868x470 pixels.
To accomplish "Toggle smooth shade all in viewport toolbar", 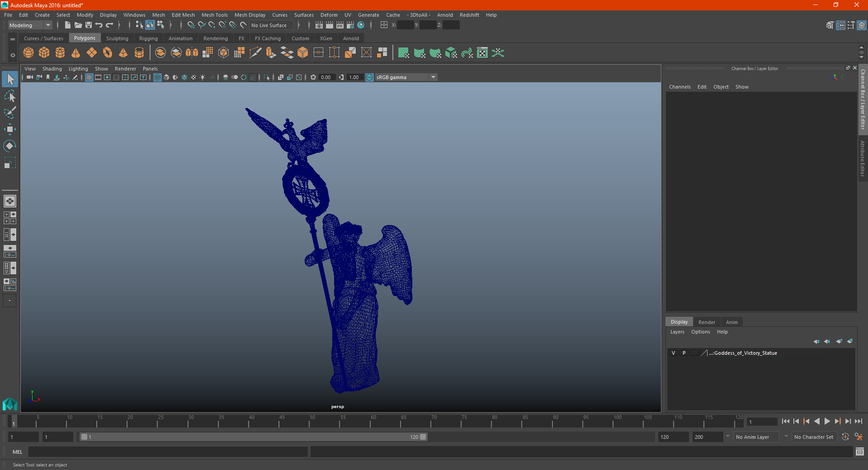I will click(x=166, y=77).
